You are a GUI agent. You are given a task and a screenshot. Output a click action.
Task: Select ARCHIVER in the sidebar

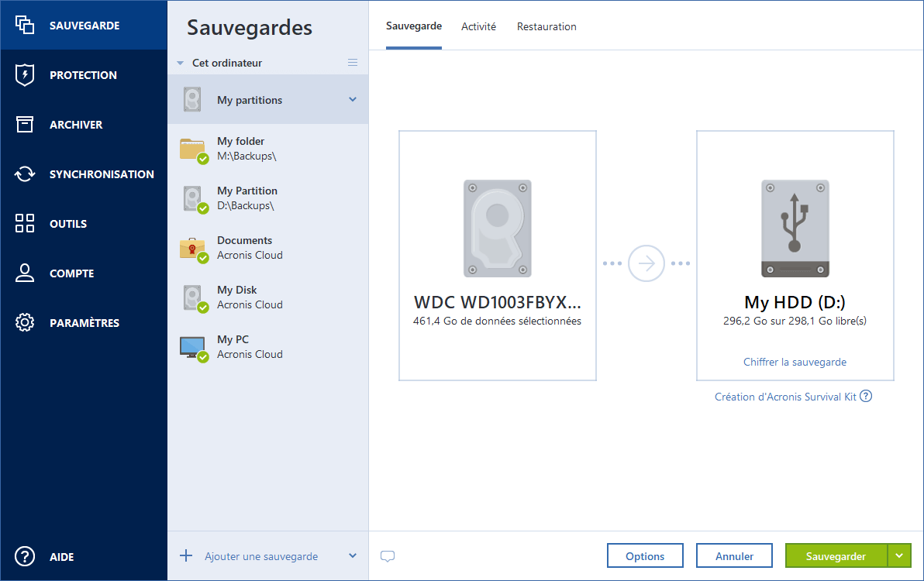84,124
